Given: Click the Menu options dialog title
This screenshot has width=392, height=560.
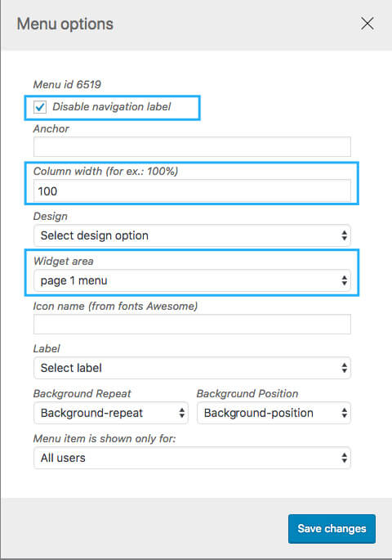Looking at the screenshot, I should (x=65, y=25).
